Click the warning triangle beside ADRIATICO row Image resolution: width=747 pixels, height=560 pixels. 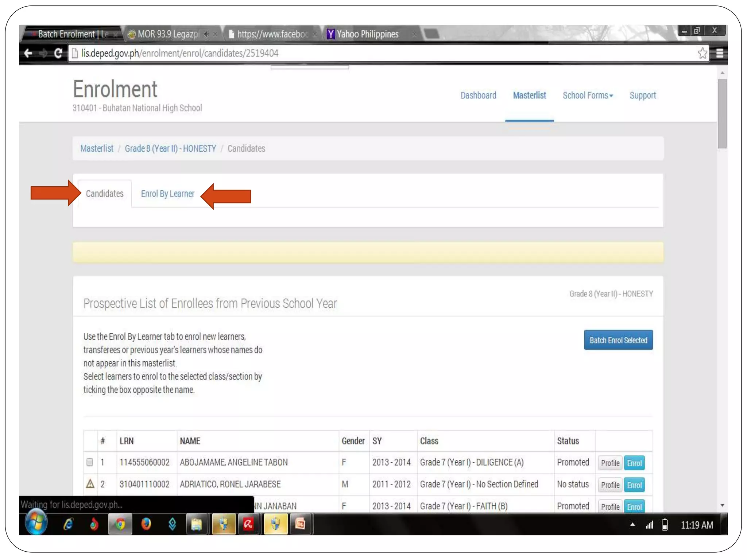pyautogui.click(x=90, y=484)
